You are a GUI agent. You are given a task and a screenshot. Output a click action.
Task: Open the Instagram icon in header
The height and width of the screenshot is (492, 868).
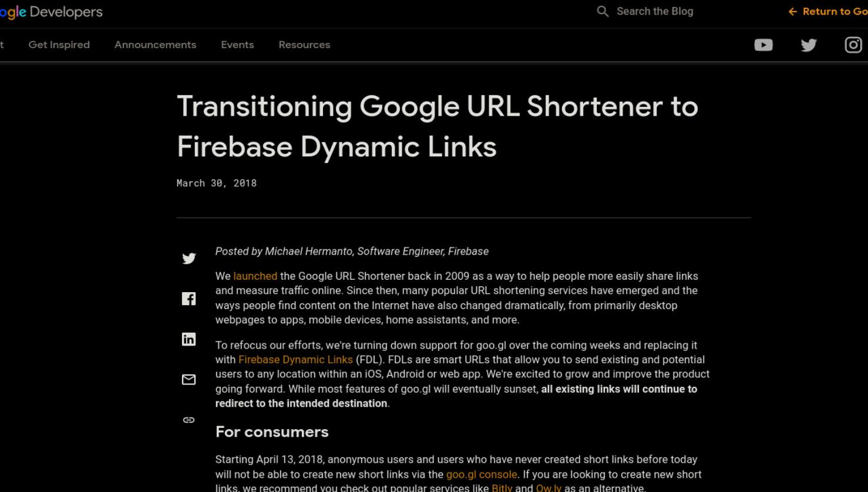pos(853,45)
